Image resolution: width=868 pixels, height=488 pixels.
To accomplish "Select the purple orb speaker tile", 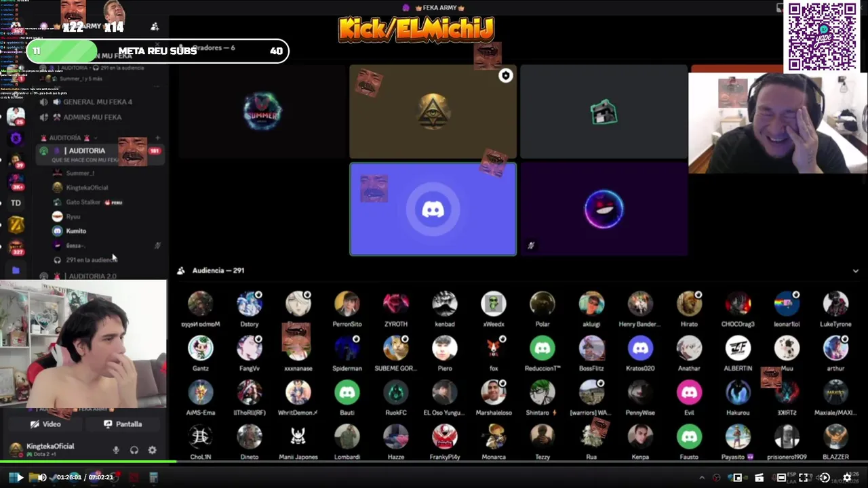I will tap(604, 209).
